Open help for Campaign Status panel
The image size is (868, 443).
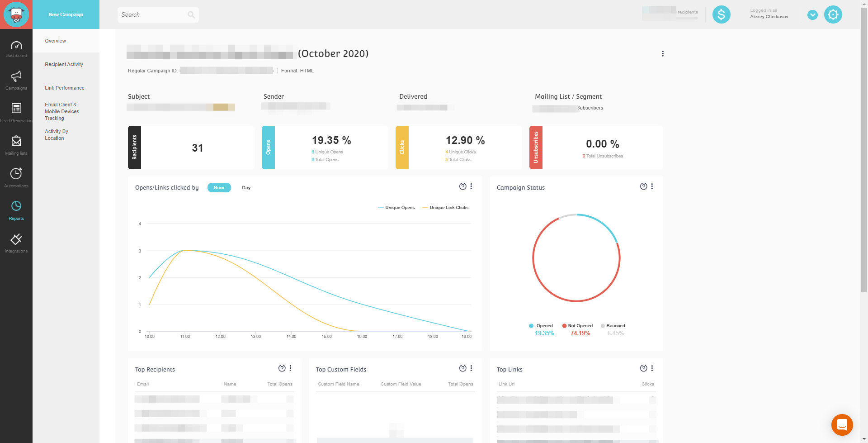[643, 186]
